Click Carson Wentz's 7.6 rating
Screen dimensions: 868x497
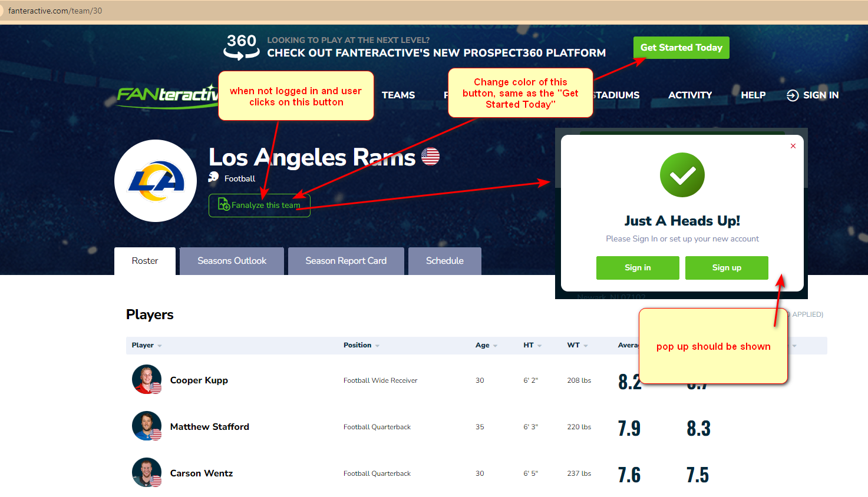pyautogui.click(x=629, y=475)
